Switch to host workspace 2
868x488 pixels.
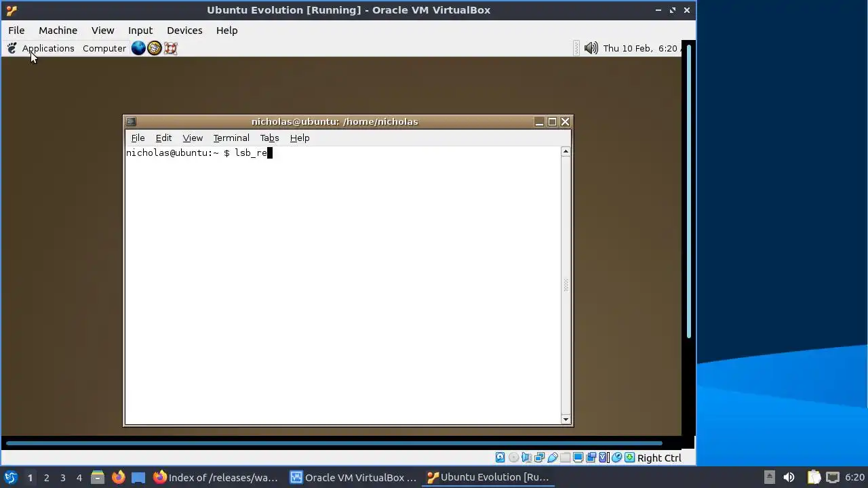coord(46,477)
